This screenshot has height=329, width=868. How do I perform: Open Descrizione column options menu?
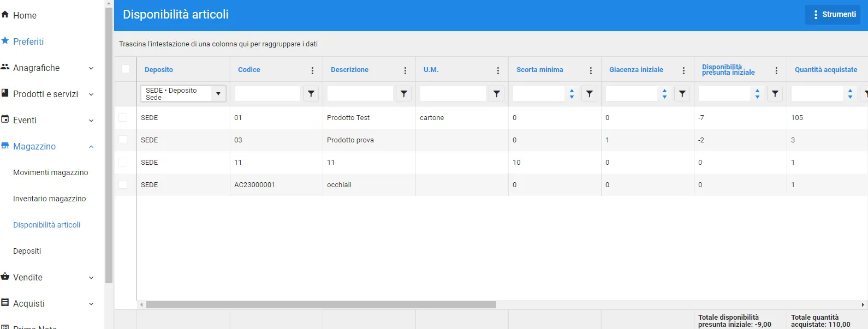click(x=405, y=70)
